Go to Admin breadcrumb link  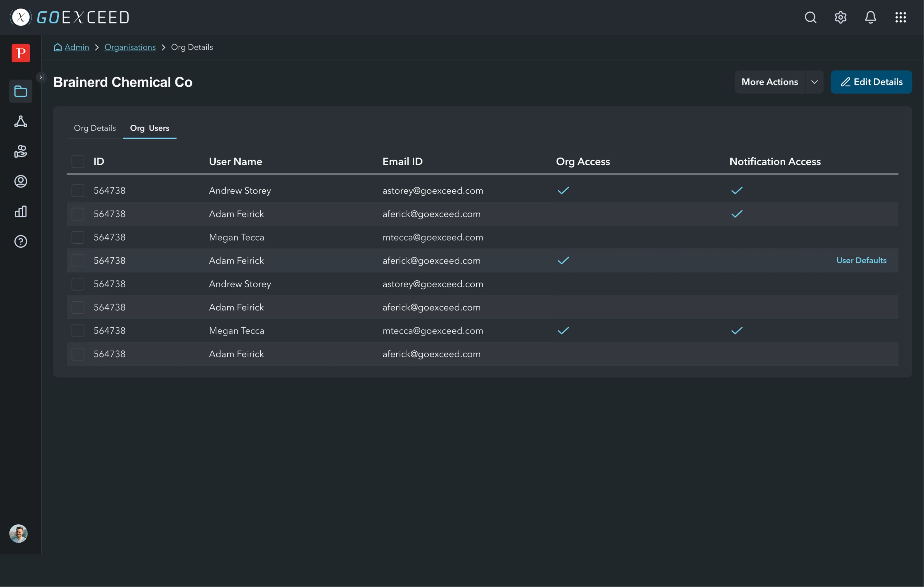(x=77, y=47)
